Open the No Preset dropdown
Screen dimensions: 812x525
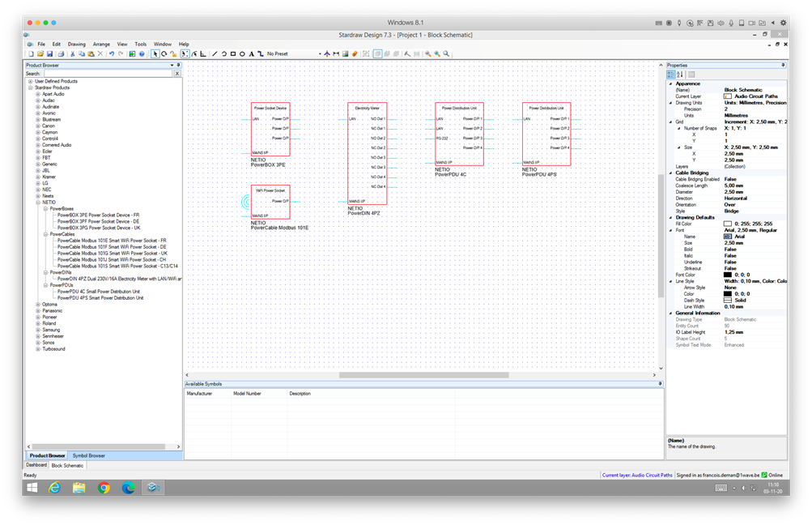318,54
